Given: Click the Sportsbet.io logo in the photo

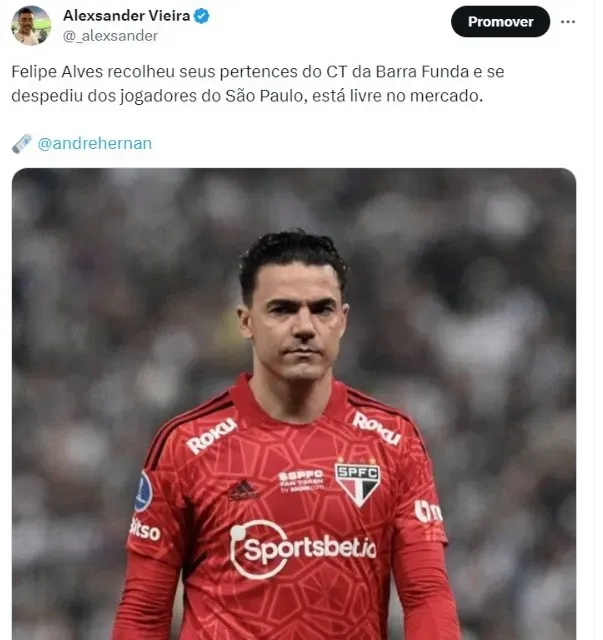Looking at the screenshot, I should point(302,549).
